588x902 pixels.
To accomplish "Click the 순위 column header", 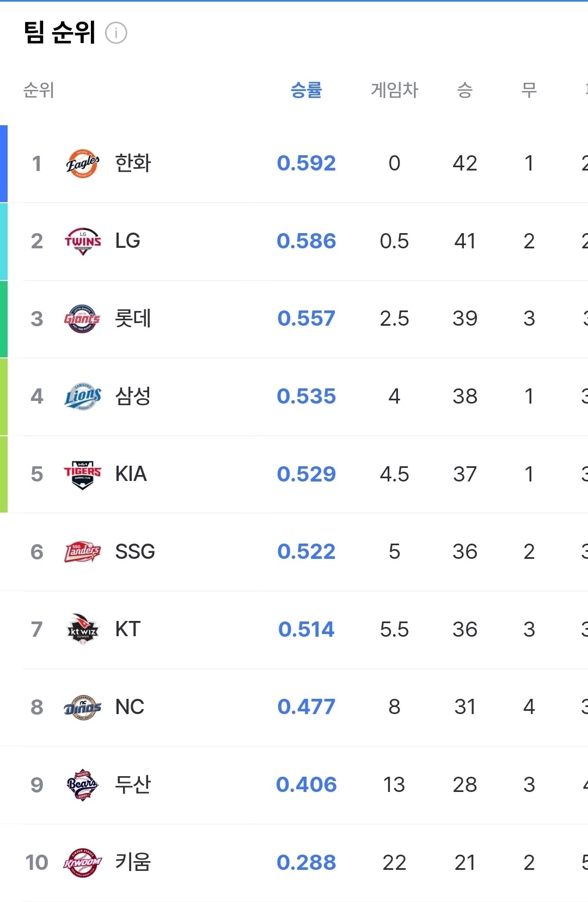I will coord(39,90).
